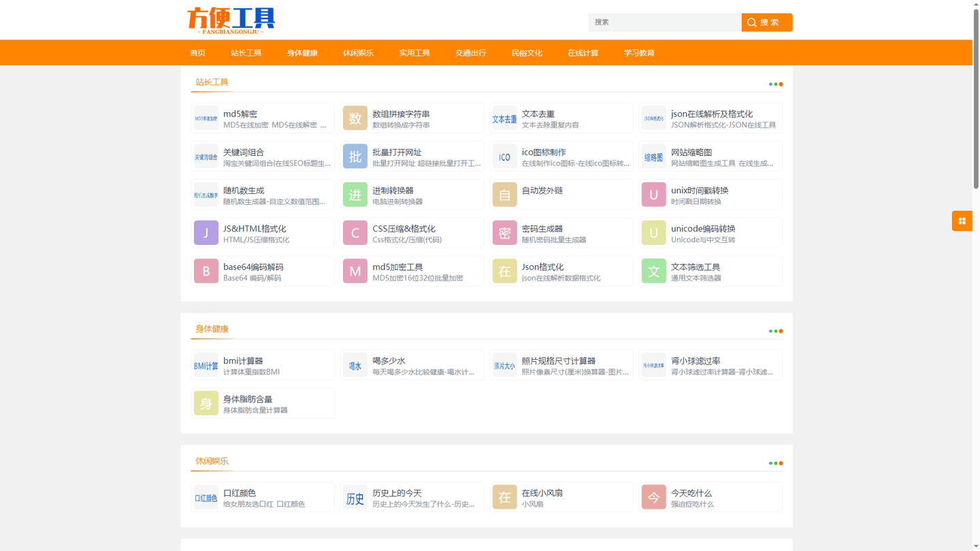This screenshot has width=980, height=551.
Task: Select 交通出行 navigation item
Action: tap(470, 52)
